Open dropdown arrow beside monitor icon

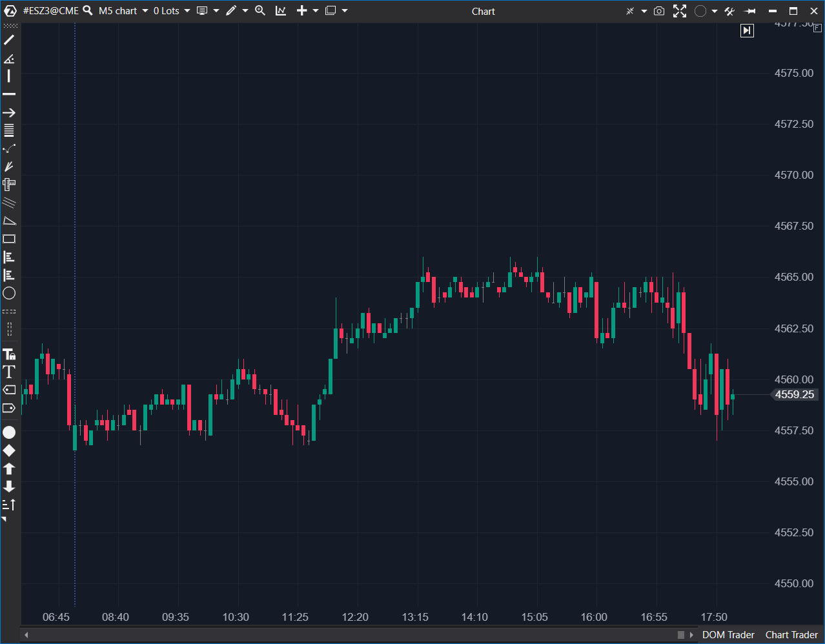point(216,11)
